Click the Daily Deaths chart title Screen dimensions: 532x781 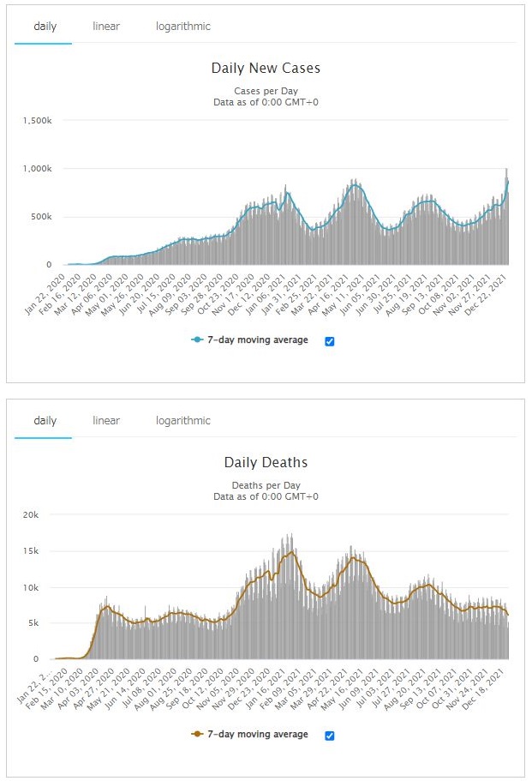[266, 463]
